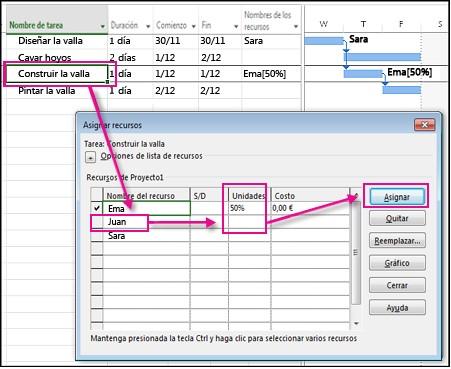
Task: Select the Ema resource name cell
Action: coord(147,208)
